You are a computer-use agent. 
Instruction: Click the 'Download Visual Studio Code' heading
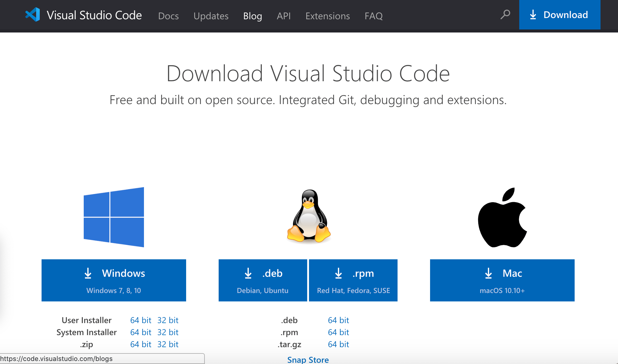pyautogui.click(x=308, y=73)
